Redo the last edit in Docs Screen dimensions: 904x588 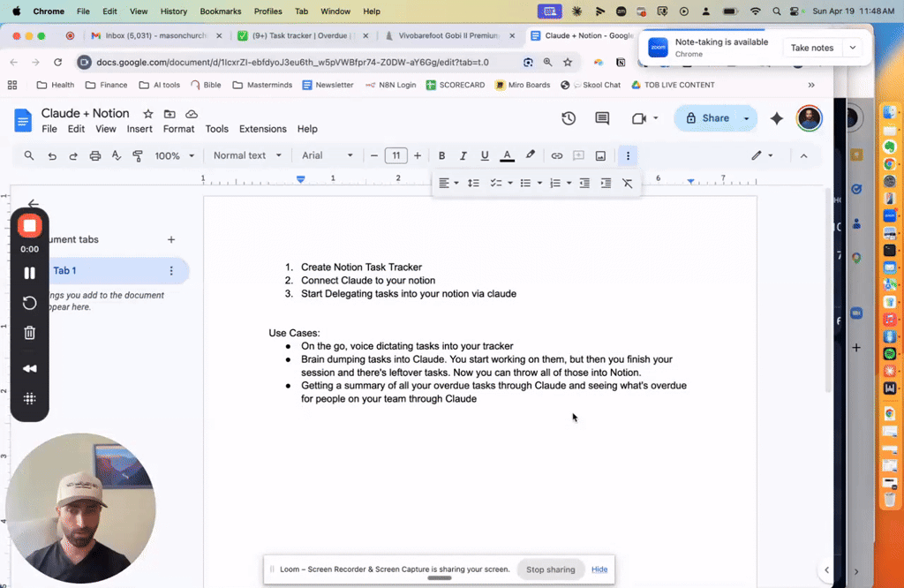pyautogui.click(x=73, y=155)
